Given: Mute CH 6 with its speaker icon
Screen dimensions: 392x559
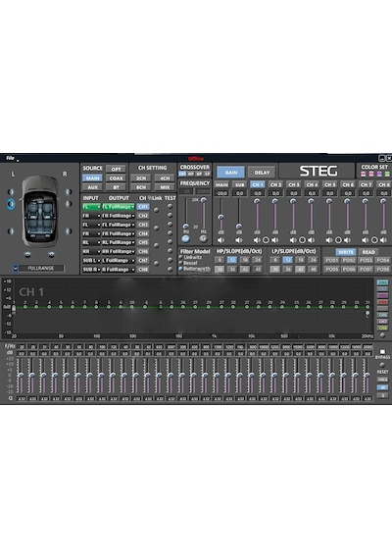Looking at the screenshot, I should click(348, 240).
